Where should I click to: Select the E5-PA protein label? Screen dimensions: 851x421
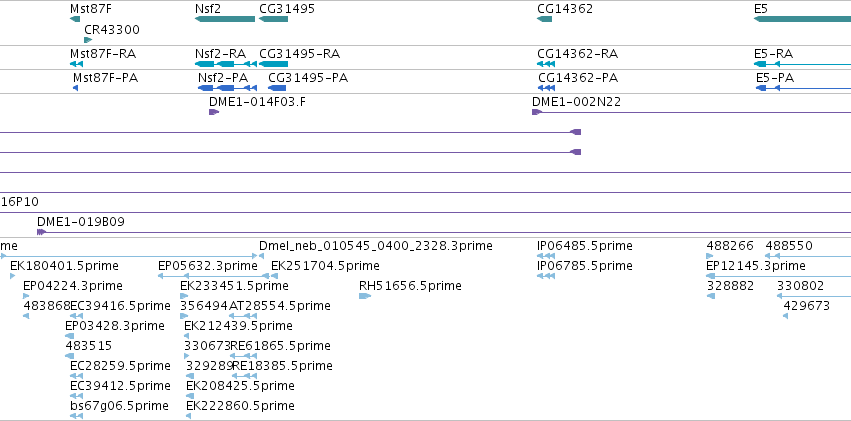click(775, 78)
